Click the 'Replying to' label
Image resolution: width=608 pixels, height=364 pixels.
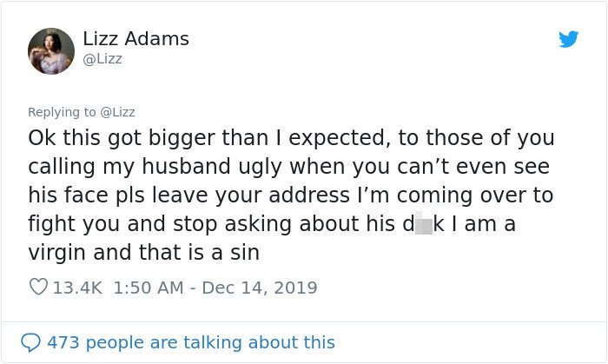tap(62, 112)
